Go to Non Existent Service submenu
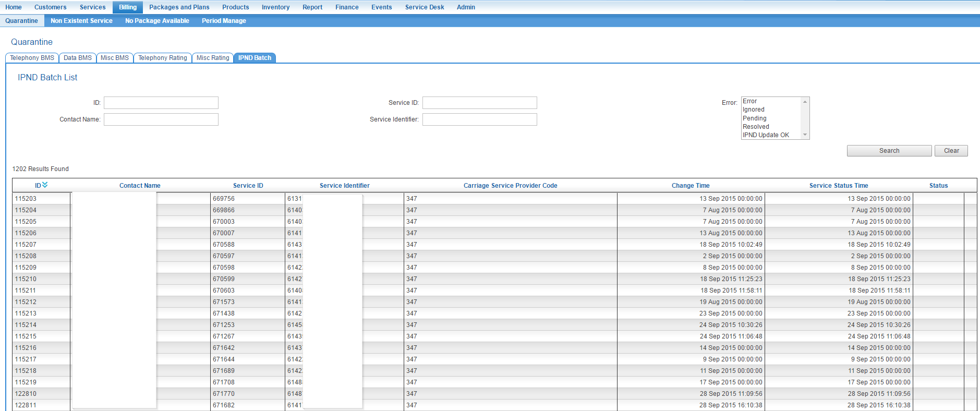The height and width of the screenshot is (411, 980). click(81, 21)
